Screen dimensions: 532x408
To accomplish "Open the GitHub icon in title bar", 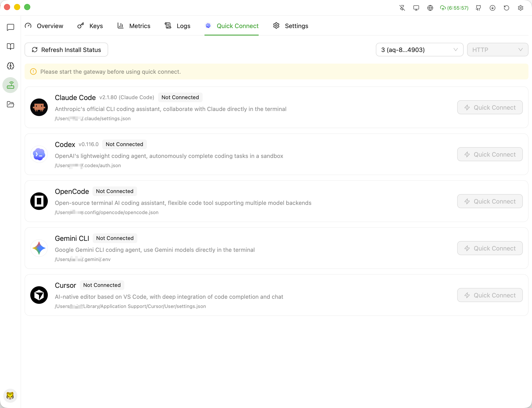I will pyautogui.click(x=478, y=8).
